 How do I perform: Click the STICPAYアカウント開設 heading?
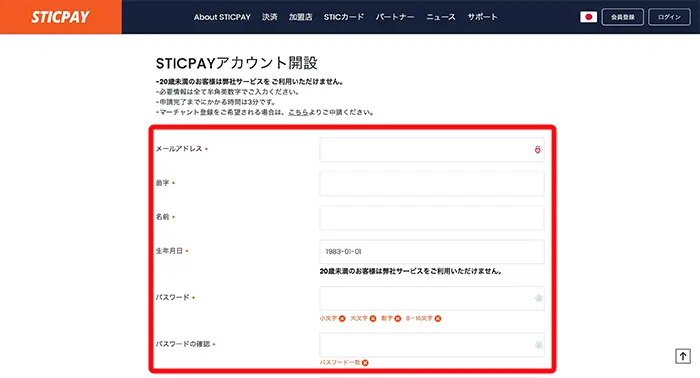pos(237,63)
